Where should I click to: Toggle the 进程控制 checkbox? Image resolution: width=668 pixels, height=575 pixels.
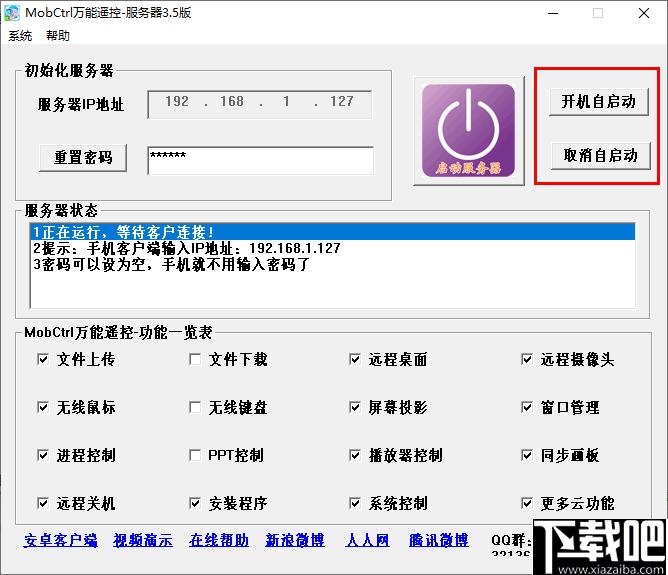43,455
